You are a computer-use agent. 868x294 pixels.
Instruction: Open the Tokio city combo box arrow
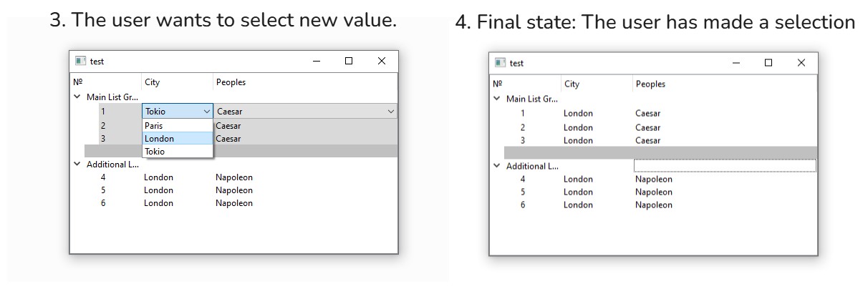point(207,112)
